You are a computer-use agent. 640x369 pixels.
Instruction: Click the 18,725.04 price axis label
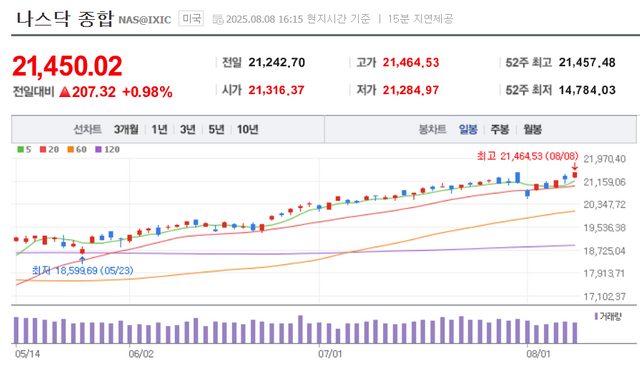click(605, 251)
